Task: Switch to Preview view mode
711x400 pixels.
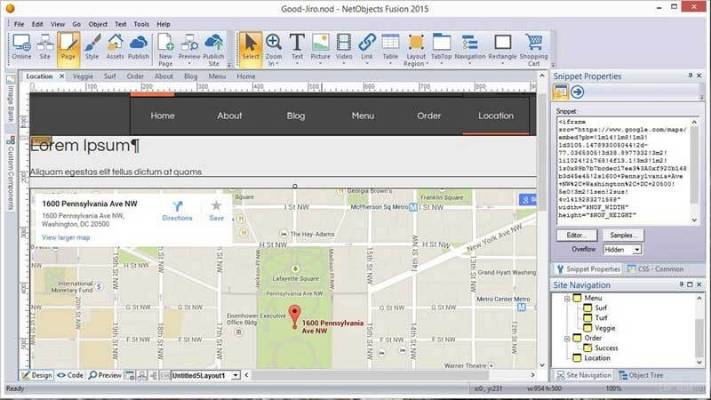Action: [105, 376]
